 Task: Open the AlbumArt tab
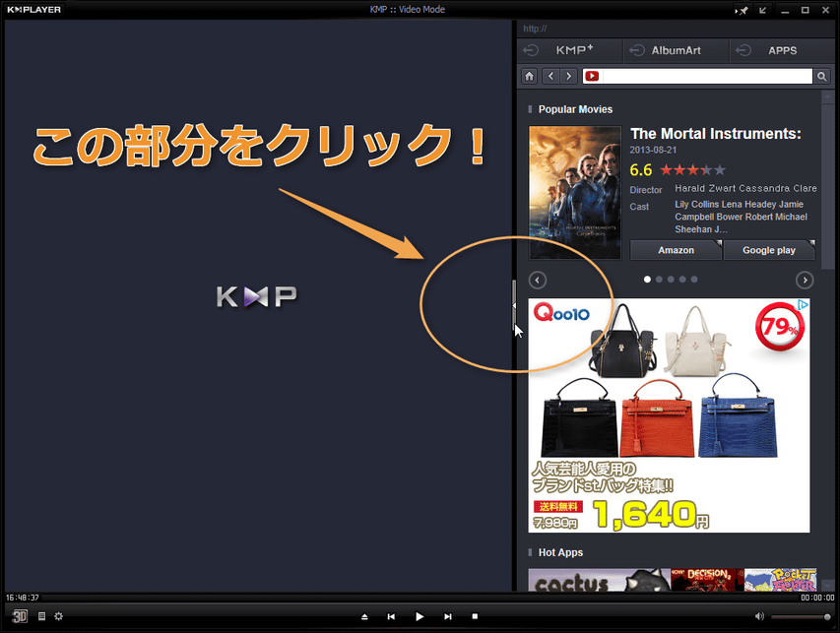(x=677, y=50)
